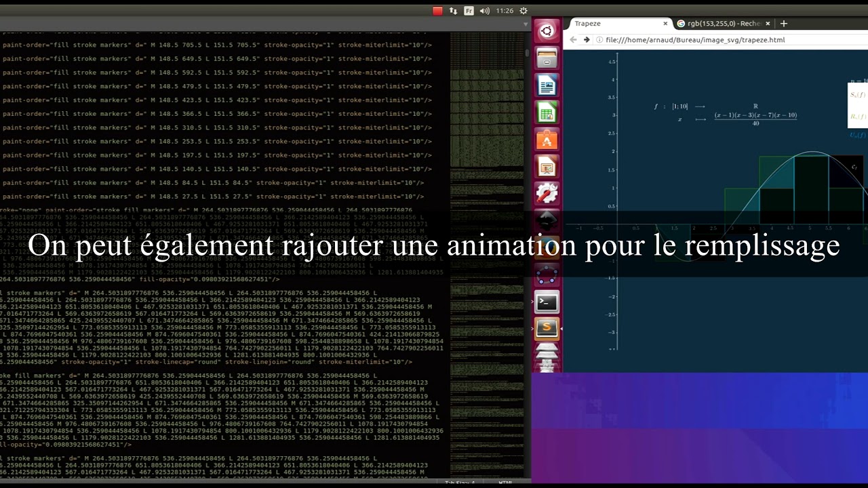Open System Settings wrench icon in launcher
Screen dimensions: 868x488
(x=547, y=194)
